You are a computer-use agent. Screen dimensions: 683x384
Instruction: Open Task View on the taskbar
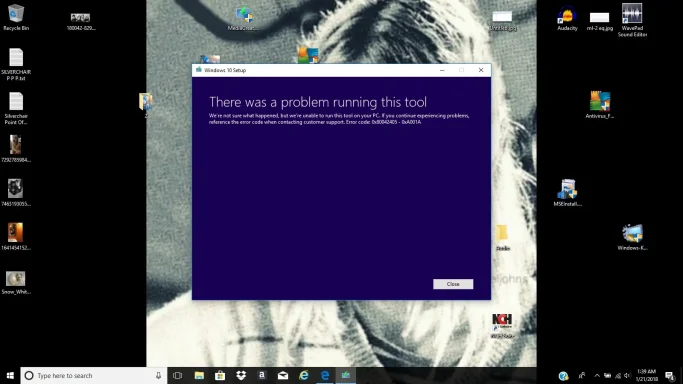[177, 375]
